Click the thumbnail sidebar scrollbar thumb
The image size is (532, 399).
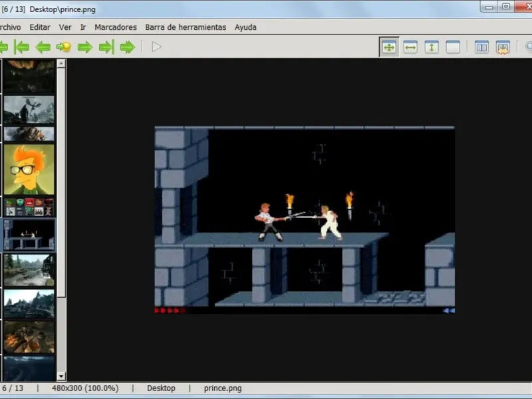(x=61, y=182)
